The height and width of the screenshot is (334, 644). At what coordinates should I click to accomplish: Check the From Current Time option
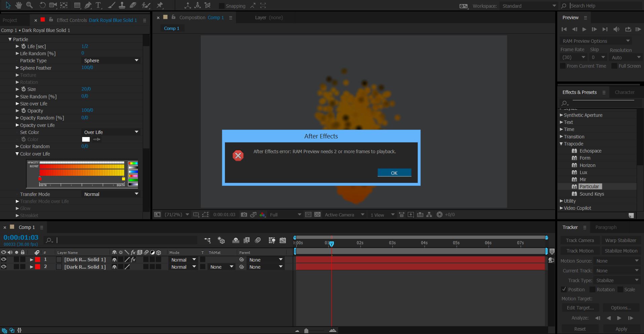[563, 66]
